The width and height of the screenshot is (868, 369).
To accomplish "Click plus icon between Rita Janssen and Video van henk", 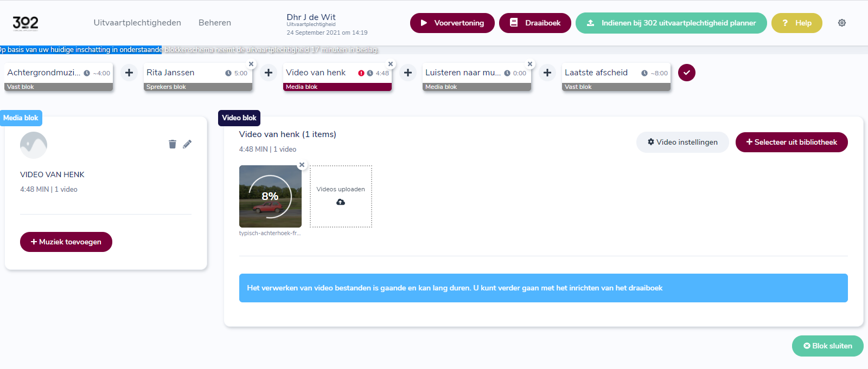I will pos(269,73).
